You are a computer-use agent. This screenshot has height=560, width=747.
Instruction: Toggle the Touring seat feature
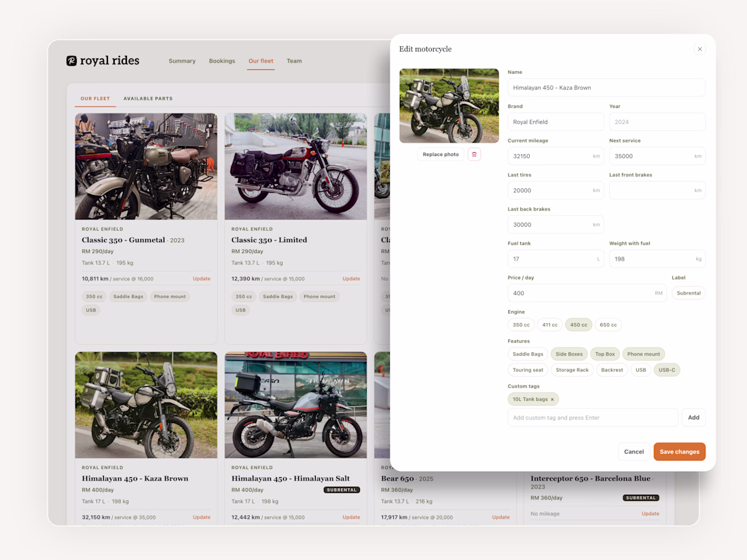point(528,370)
